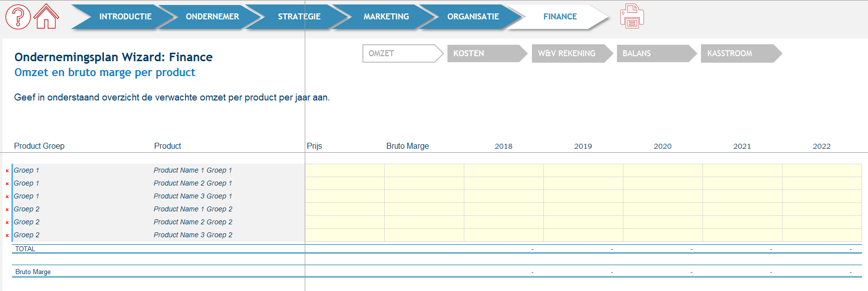The image size is (868, 291).
Task: Click the Bruto Marge summary row label
Action: [33, 272]
